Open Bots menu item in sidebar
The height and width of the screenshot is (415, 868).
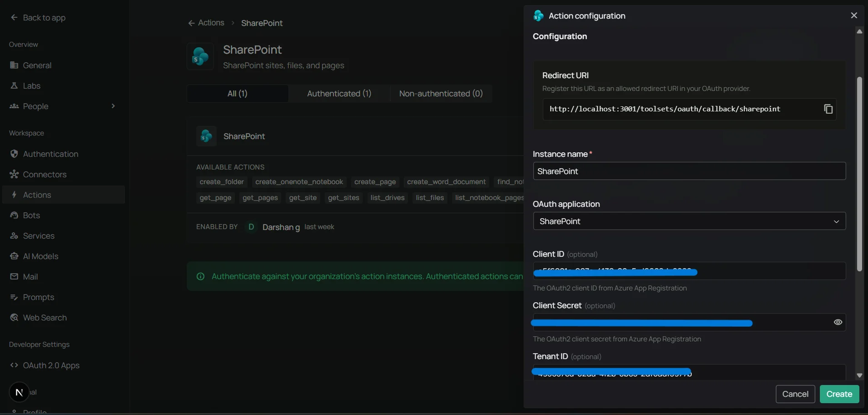64,215
